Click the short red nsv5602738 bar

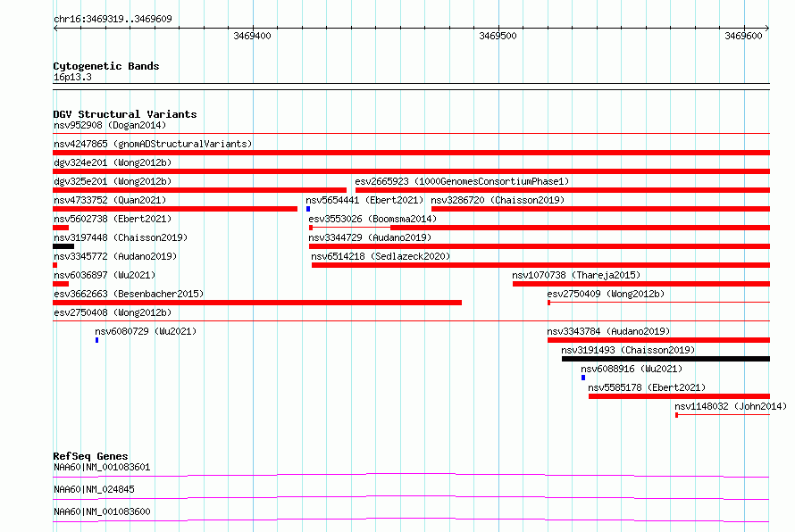click(x=61, y=228)
